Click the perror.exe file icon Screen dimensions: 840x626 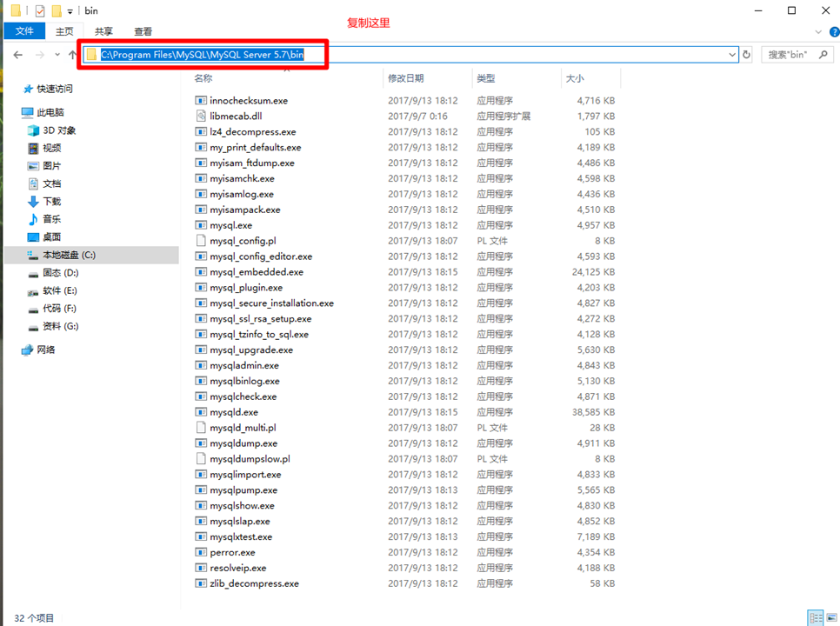click(x=201, y=552)
